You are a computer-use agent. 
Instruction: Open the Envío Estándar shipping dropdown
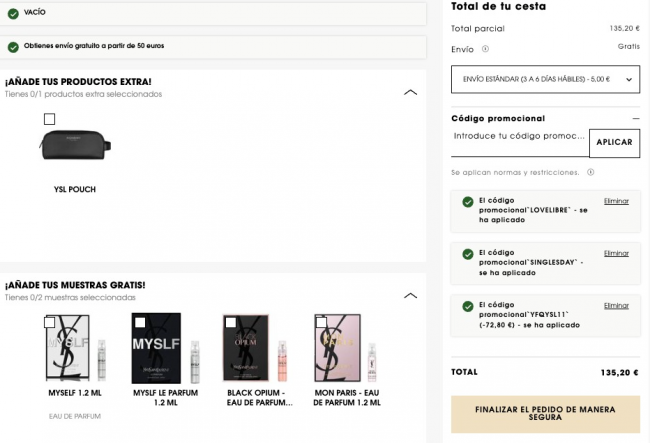[545, 78]
